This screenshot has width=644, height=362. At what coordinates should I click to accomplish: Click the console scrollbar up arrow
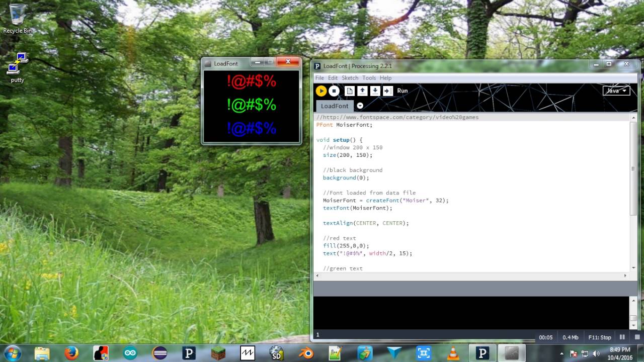(x=633, y=300)
